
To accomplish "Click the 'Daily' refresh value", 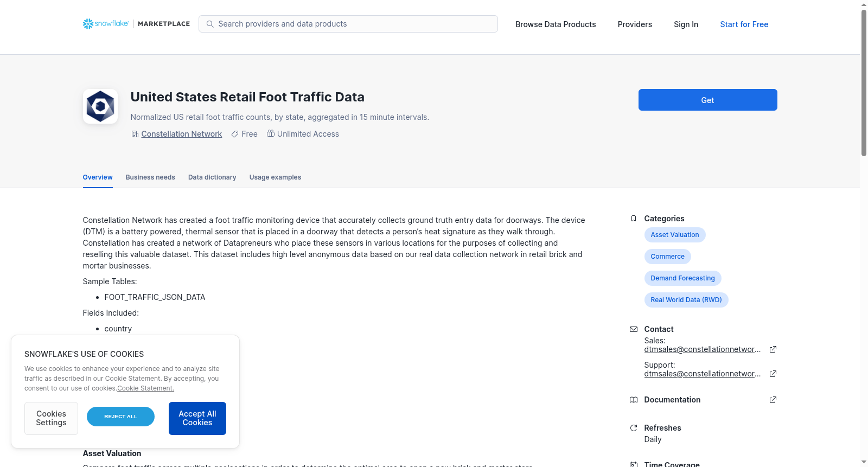I will 653,439.
